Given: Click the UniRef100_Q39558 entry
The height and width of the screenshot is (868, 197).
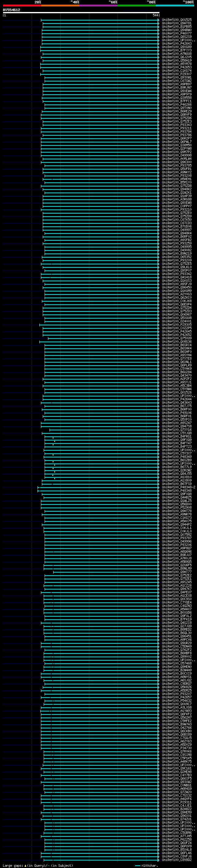Looking at the screenshot, I should tap(177, 98).
